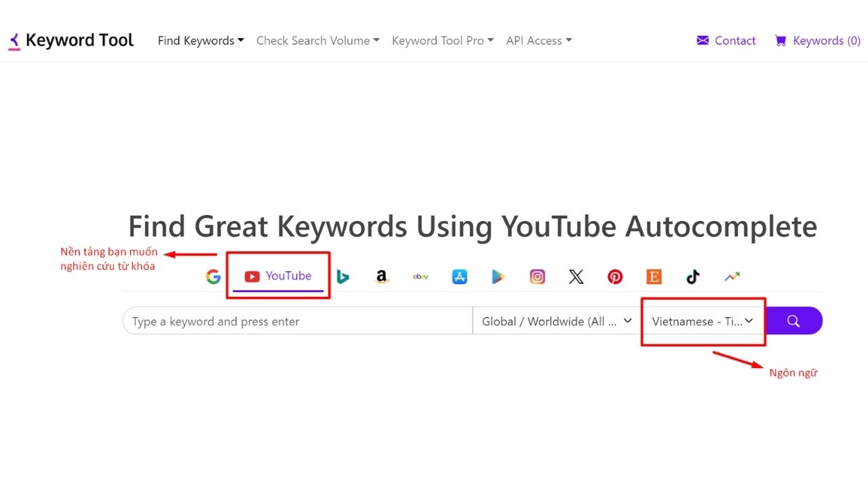Open the Global / Worldwide country dropdown
The image size is (868, 488).
(557, 321)
